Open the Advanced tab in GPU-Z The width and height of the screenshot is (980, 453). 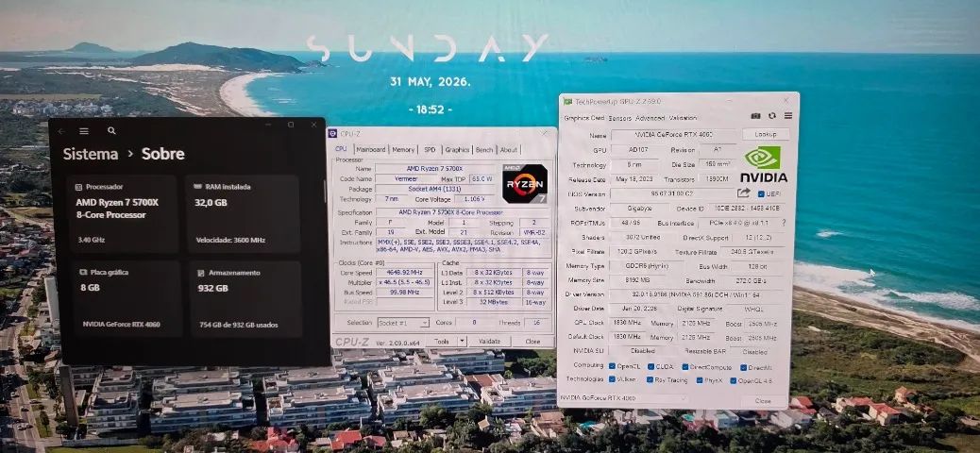coord(650,117)
